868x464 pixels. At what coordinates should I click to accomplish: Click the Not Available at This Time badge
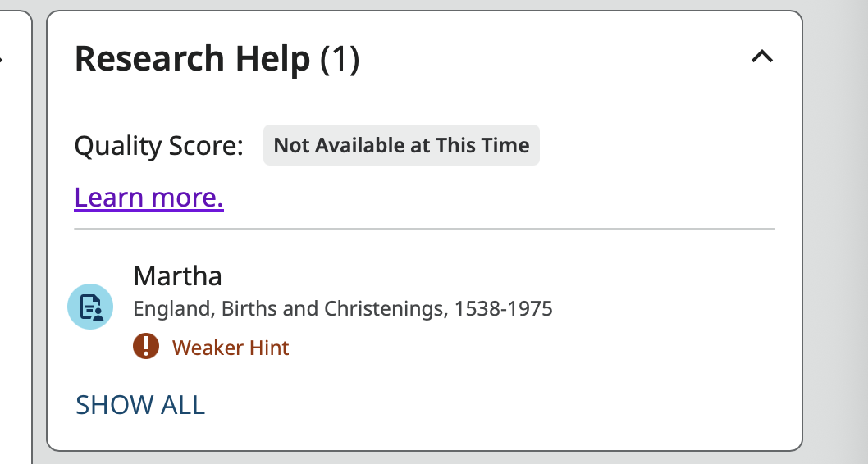tap(401, 145)
